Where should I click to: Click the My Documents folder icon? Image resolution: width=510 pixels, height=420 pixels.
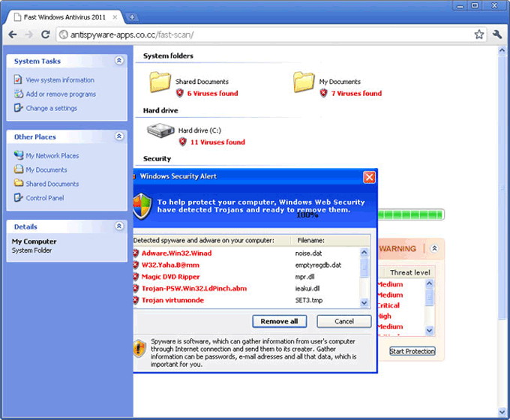tap(304, 82)
